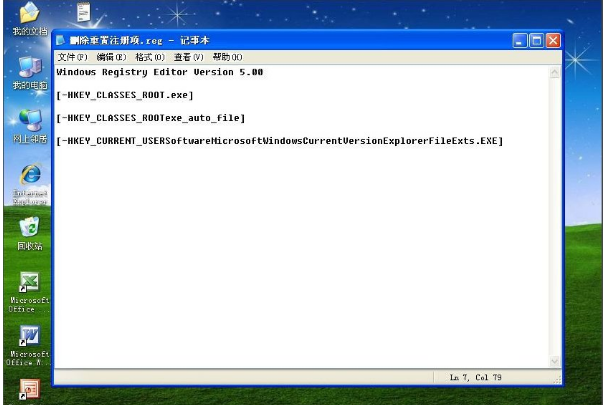Screen dimensions: 604x405
Task: Click the [-HKEY_CLASSES_ROOT.exe] text line
Action: tap(125, 95)
